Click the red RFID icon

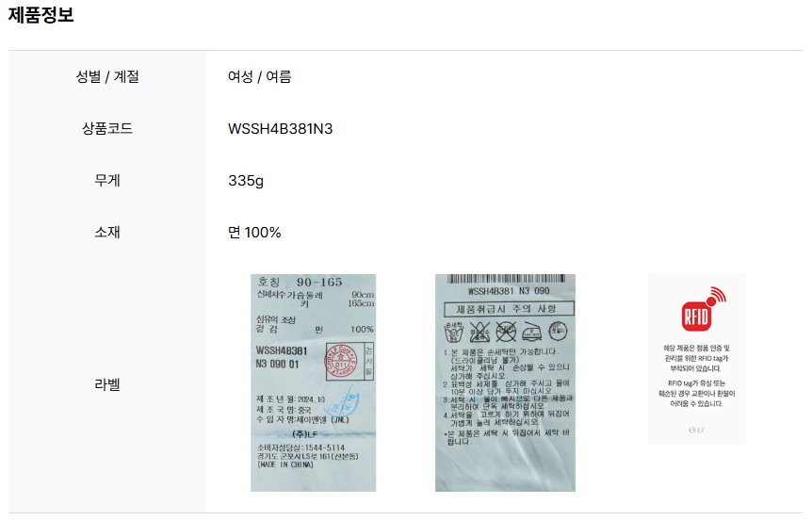pyautogui.click(x=704, y=309)
